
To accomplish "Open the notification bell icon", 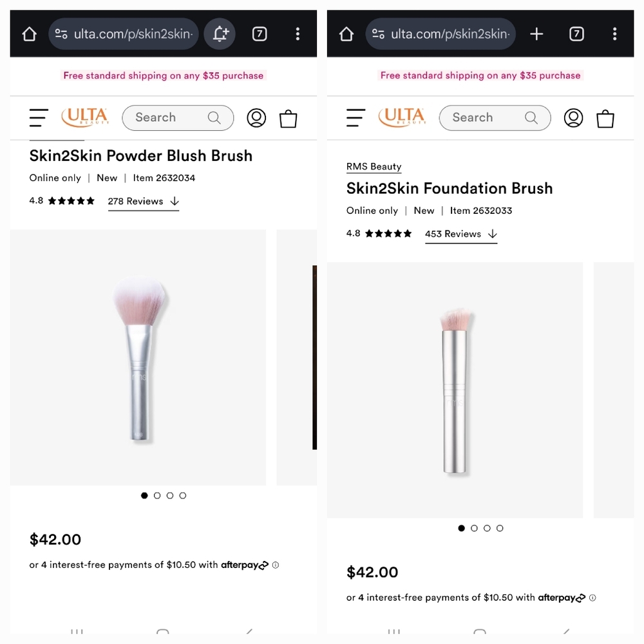I will click(x=220, y=33).
